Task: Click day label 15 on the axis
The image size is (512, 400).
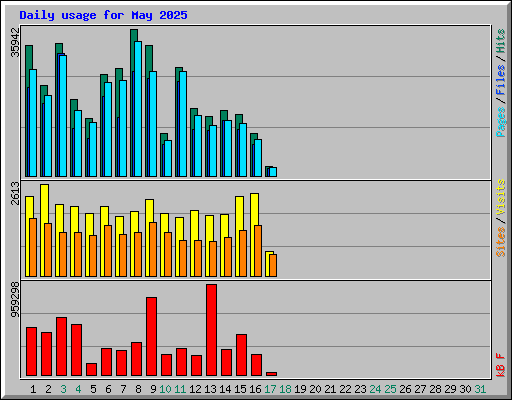Action: click(x=240, y=389)
